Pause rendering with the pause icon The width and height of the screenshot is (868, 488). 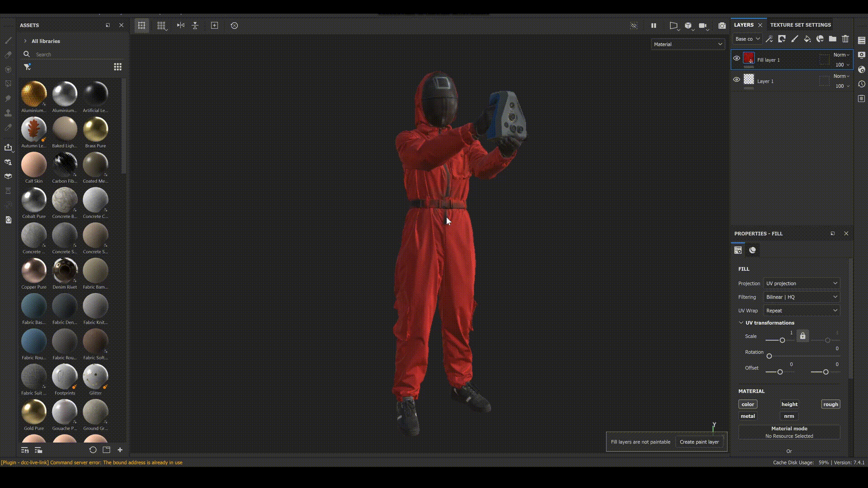coord(654,26)
